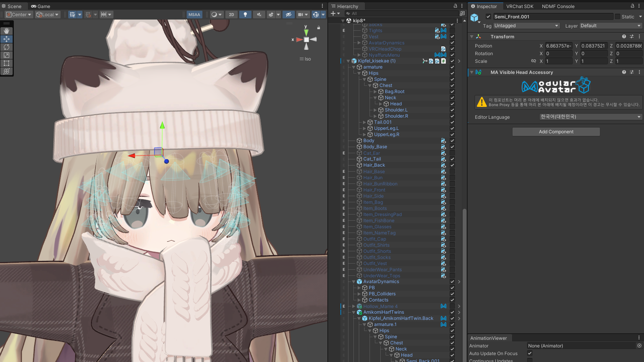
Task: Open MA Visible Head Accessory help icon
Action: 624,72
